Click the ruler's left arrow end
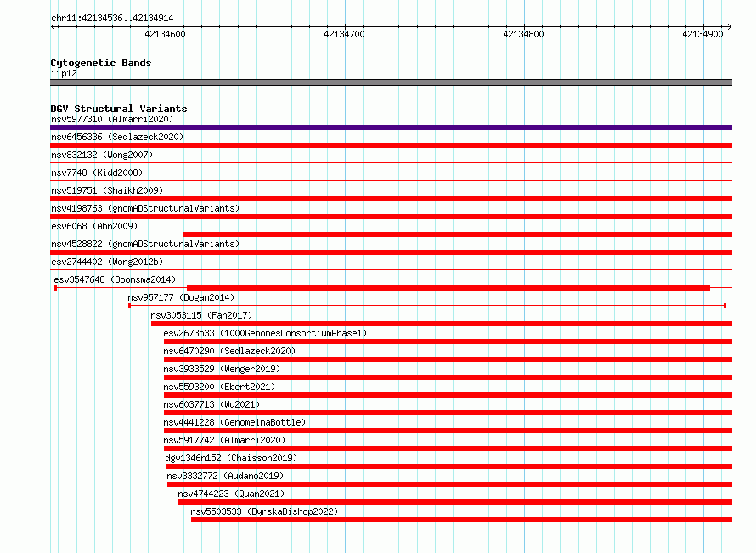This screenshot has width=756, height=553. tap(53, 27)
